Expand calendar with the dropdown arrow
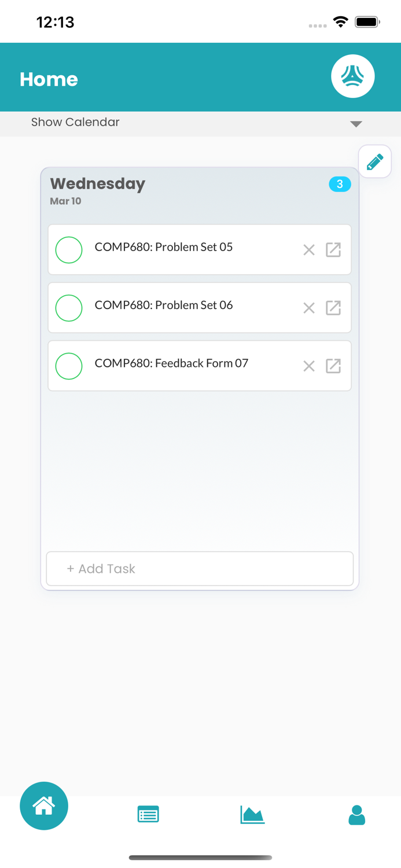 tap(356, 124)
